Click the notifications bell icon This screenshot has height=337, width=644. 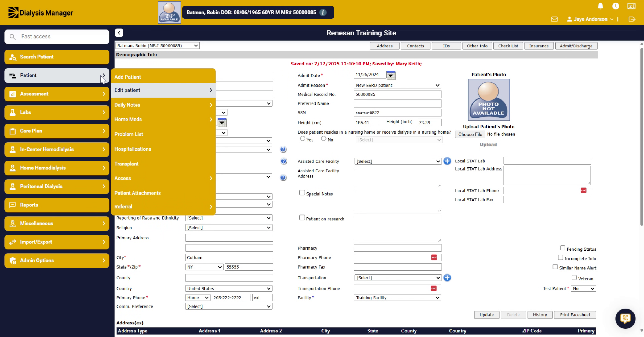click(601, 6)
